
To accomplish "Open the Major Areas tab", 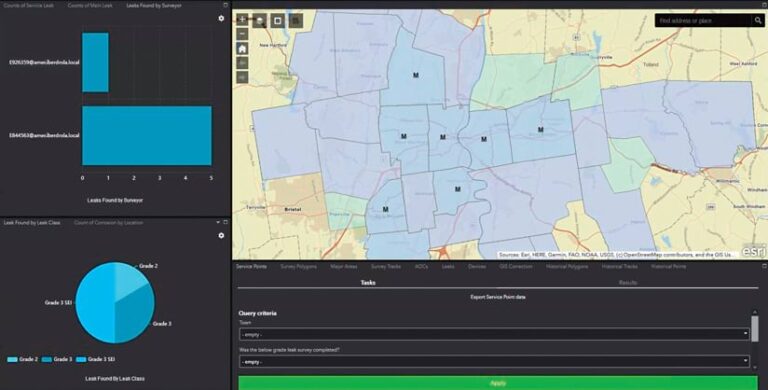I will click(x=344, y=267).
